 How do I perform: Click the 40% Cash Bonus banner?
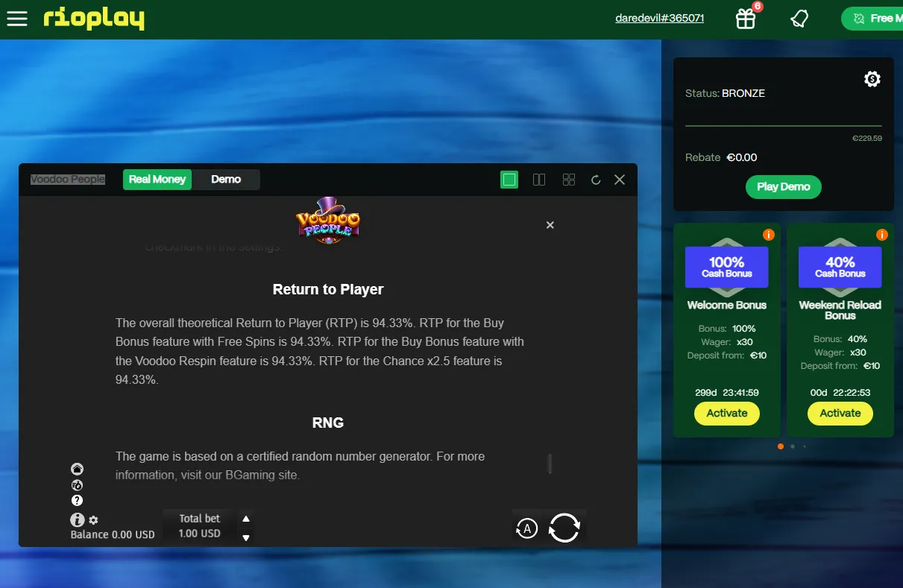(x=840, y=267)
